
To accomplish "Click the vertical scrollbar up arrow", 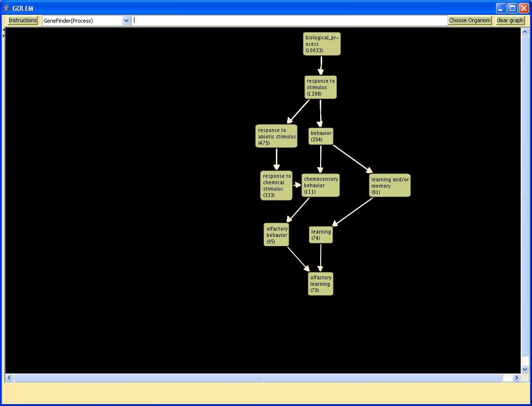I will [525, 32].
